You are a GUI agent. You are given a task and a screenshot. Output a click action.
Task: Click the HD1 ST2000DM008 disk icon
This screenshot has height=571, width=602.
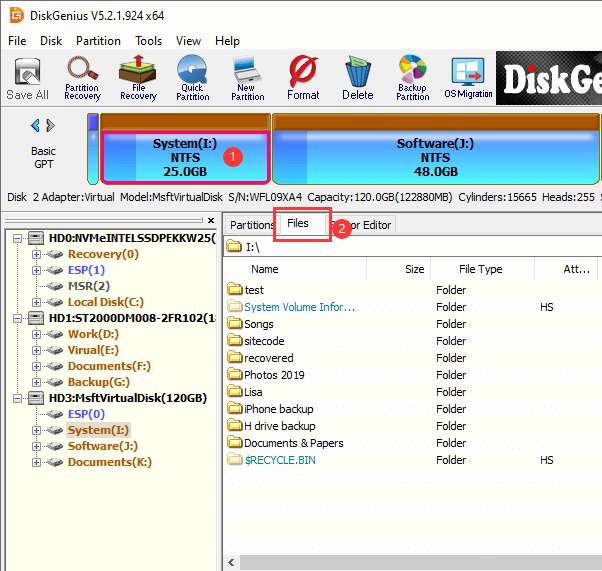36,318
